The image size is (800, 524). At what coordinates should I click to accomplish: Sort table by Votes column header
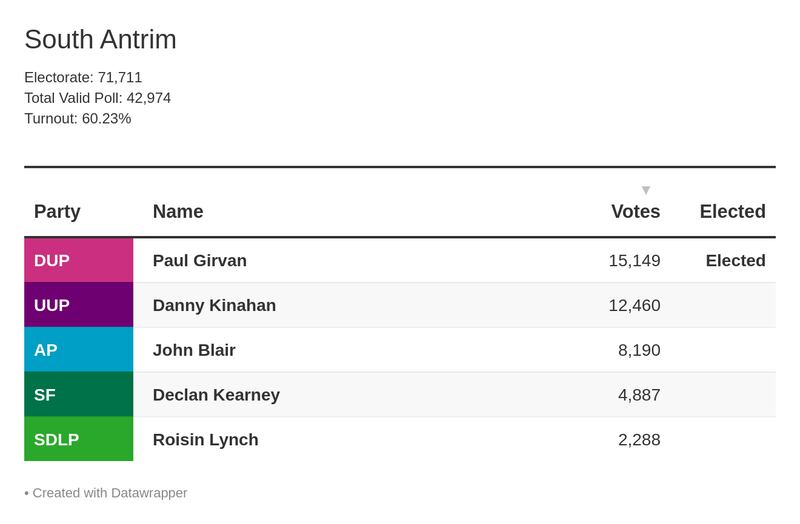(635, 212)
